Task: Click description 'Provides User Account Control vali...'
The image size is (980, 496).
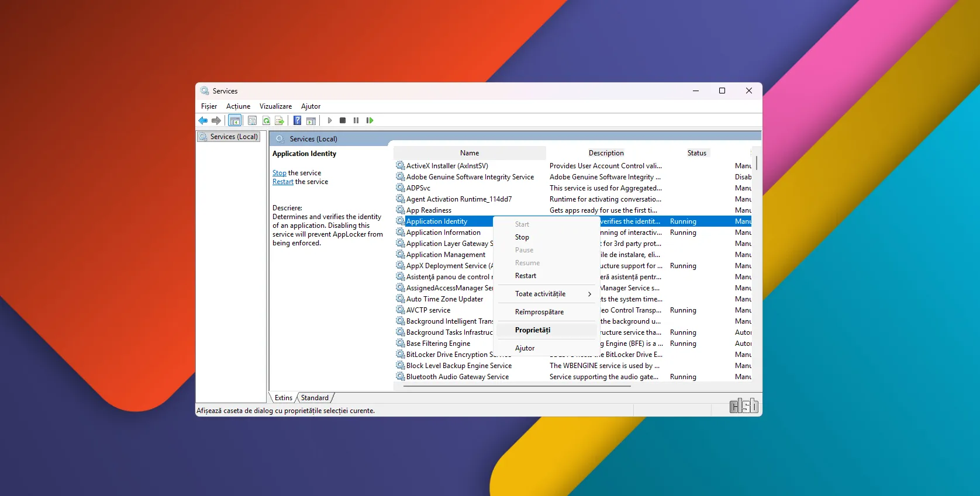Action: [606, 166]
